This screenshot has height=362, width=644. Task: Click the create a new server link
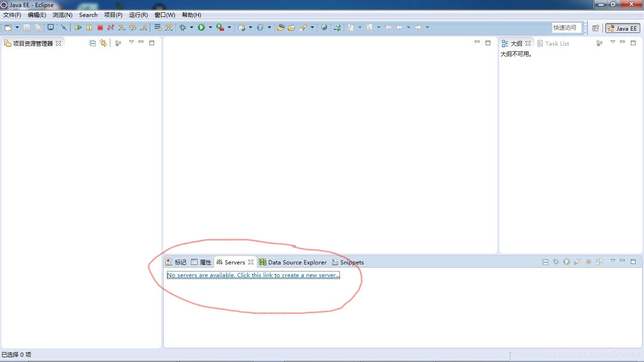pos(253,275)
